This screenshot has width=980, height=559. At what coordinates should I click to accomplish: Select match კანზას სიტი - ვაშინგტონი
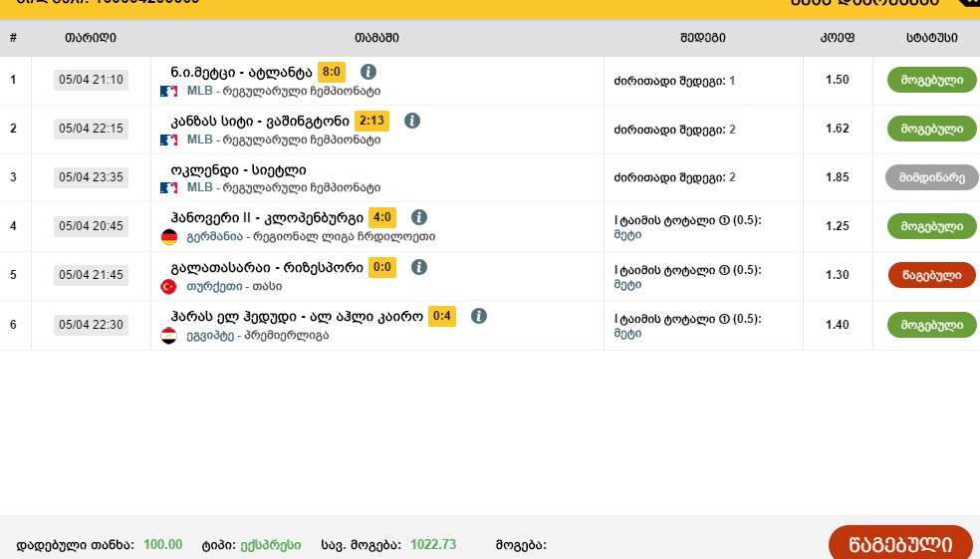(x=260, y=122)
